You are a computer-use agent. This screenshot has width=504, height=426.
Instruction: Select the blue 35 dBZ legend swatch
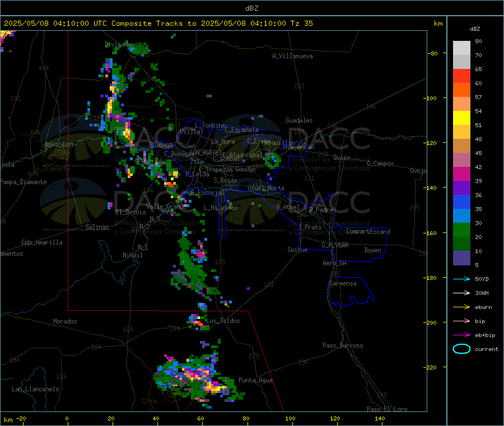point(461,202)
